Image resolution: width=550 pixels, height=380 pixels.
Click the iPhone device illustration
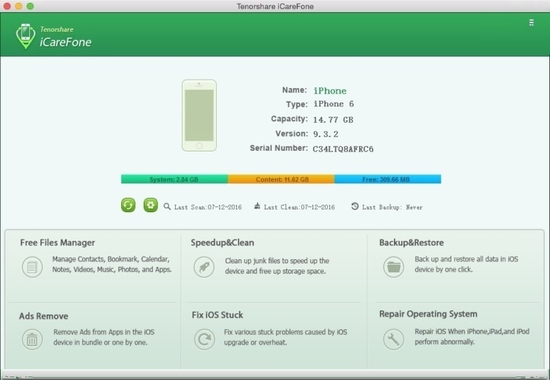coord(199,115)
